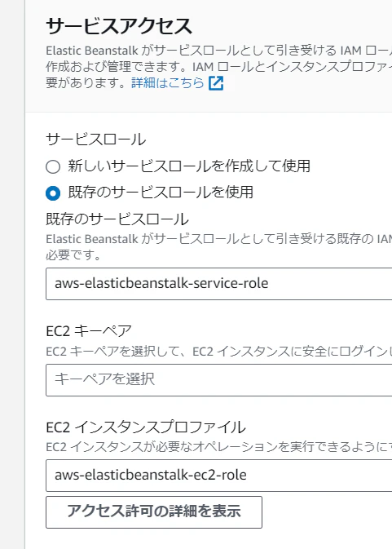
Task: Click the 既存のサービスロール field label
Action: pyautogui.click(x=117, y=219)
